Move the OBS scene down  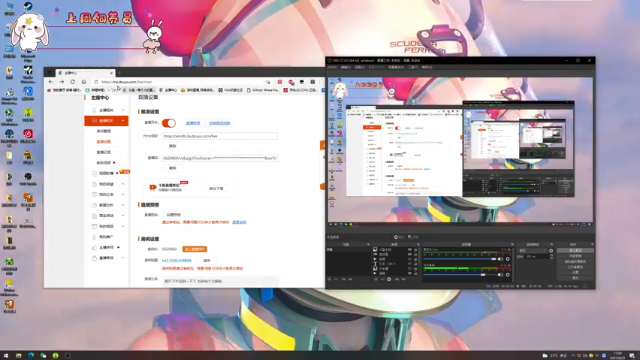(x=350, y=279)
